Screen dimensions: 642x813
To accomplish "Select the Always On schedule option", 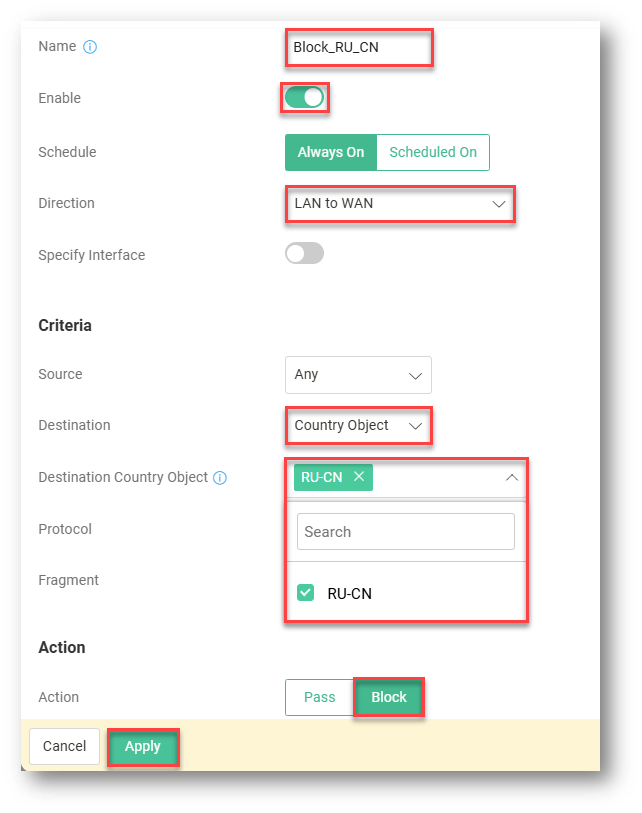I will (331, 153).
